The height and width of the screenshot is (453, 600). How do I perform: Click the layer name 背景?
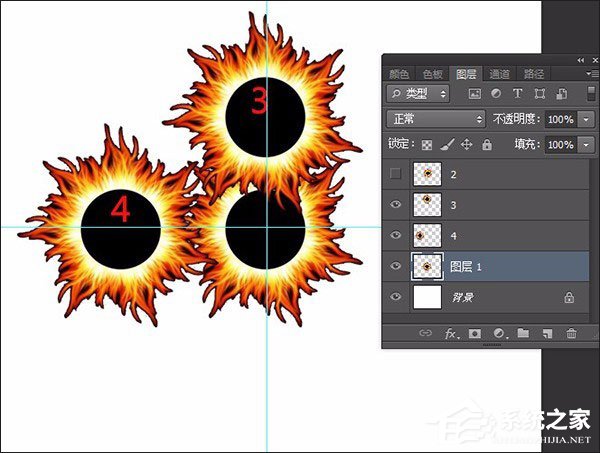463,297
